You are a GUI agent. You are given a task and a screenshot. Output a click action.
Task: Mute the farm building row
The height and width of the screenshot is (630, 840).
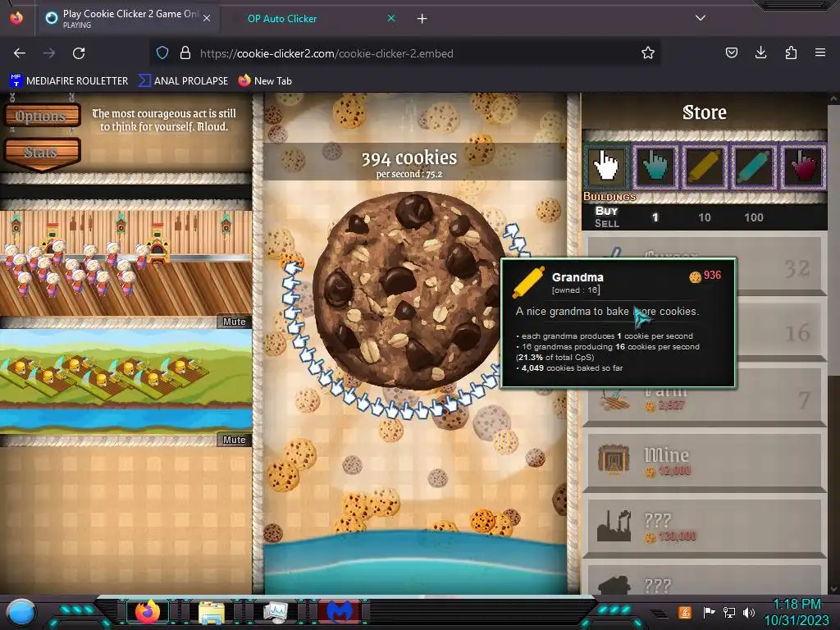(x=234, y=440)
